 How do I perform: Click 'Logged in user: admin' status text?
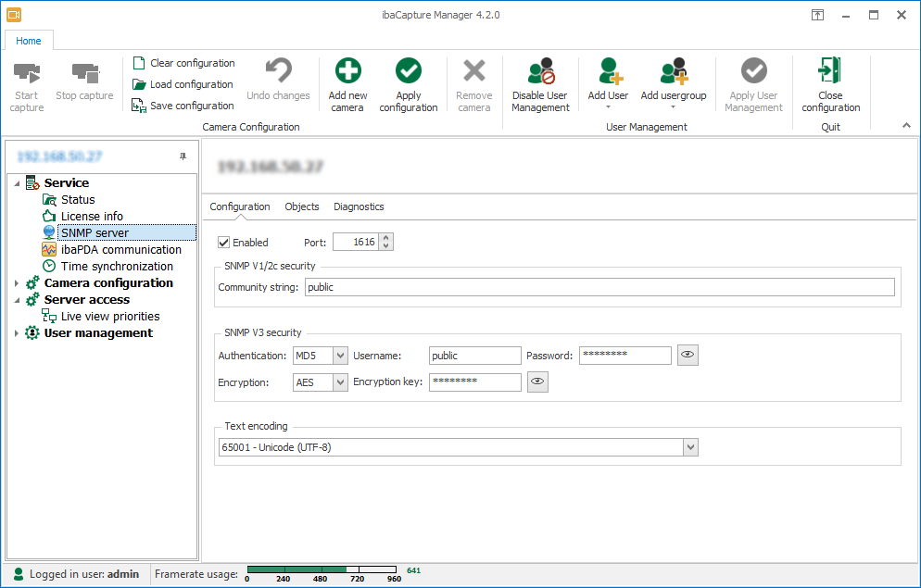(x=84, y=574)
